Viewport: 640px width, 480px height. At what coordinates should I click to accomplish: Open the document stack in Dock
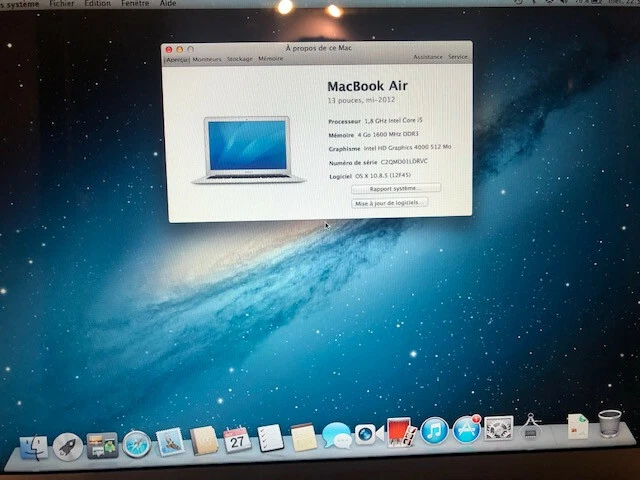tap(578, 427)
